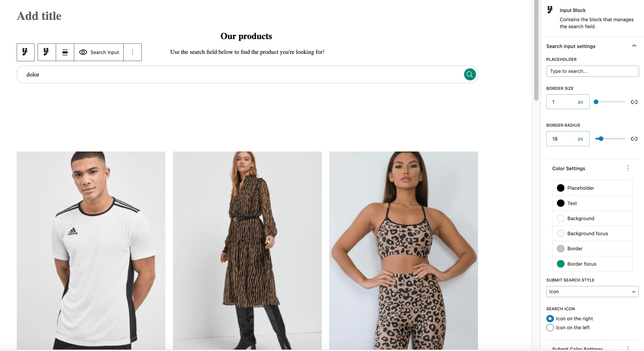Collapse the Search input settings panel

coord(634,46)
